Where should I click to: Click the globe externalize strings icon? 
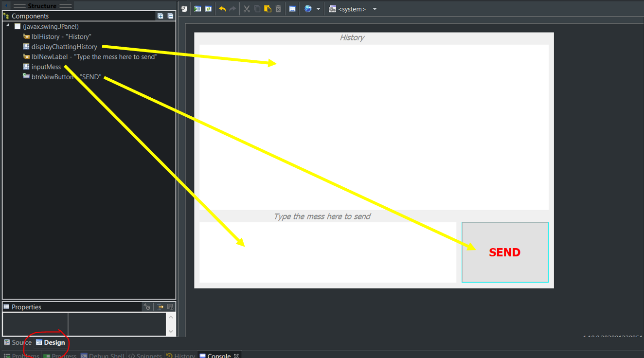point(308,9)
